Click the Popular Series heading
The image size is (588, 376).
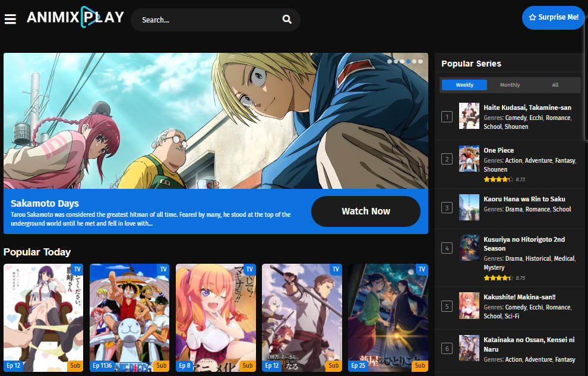pyautogui.click(x=471, y=64)
